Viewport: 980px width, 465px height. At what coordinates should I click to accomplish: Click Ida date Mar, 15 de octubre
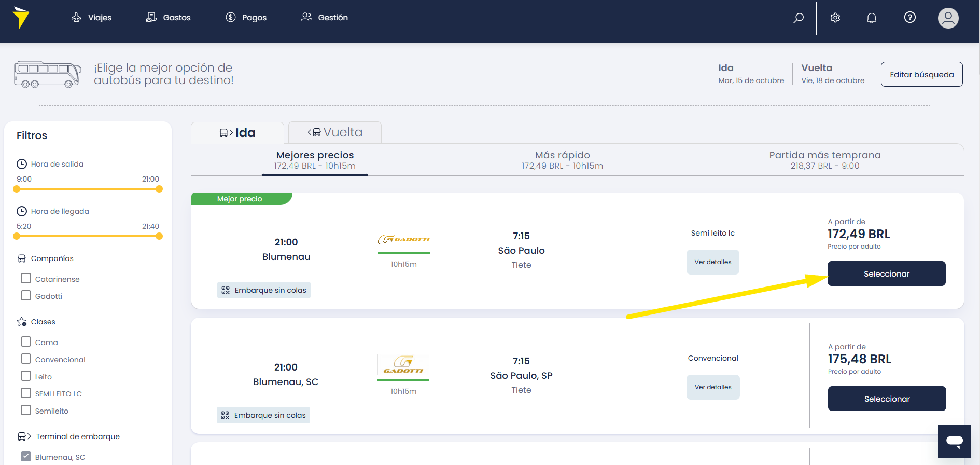pos(751,80)
